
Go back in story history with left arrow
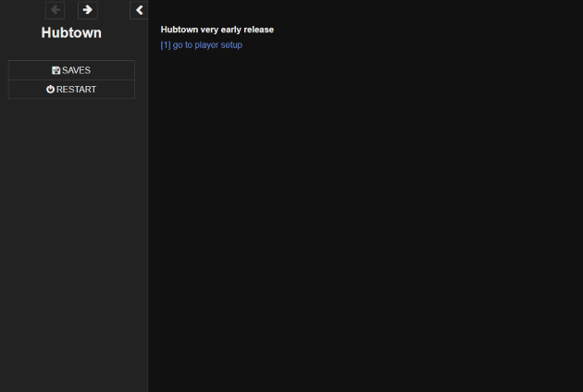tap(55, 10)
